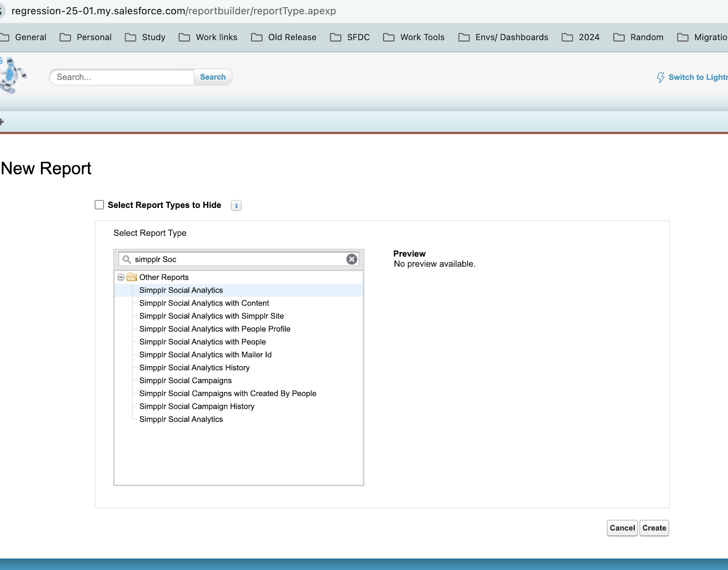Select Simpplr Social Analytics with Content
The height and width of the screenshot is (570, 728).
pyautogui.click(x=204, y=303)
